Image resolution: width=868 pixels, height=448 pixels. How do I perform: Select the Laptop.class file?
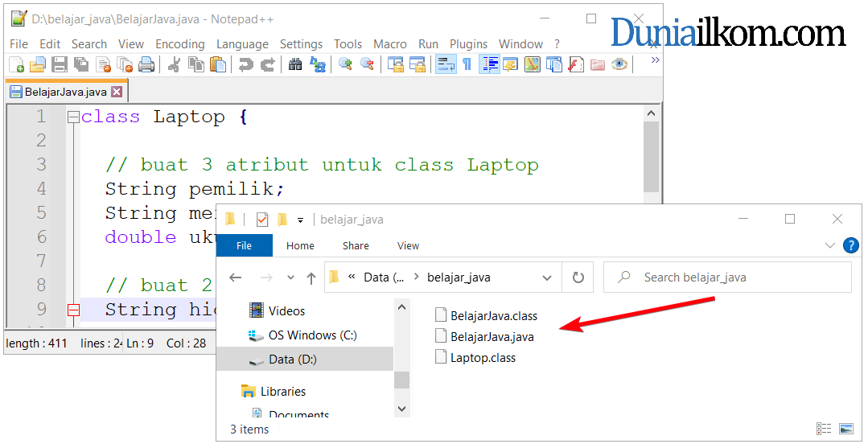475,358
